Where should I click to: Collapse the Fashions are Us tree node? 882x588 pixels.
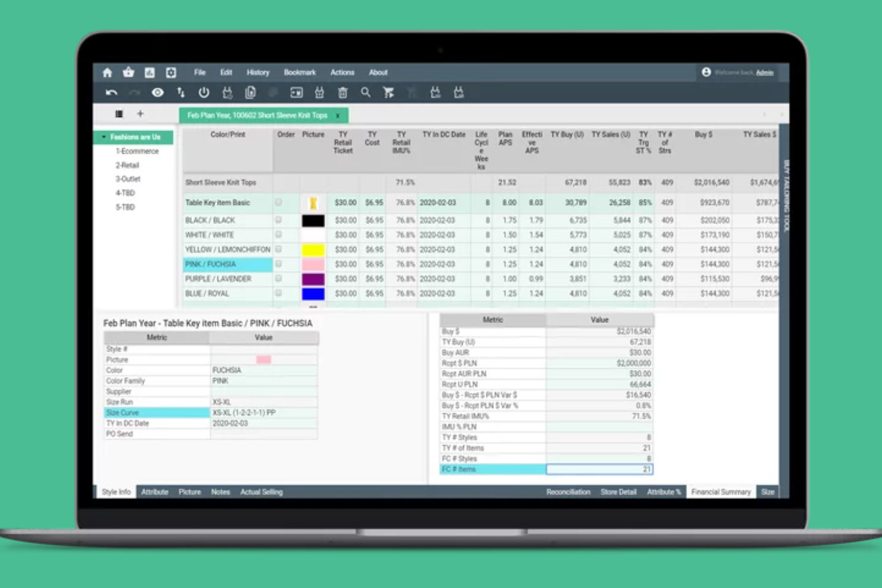click(104, 137)
